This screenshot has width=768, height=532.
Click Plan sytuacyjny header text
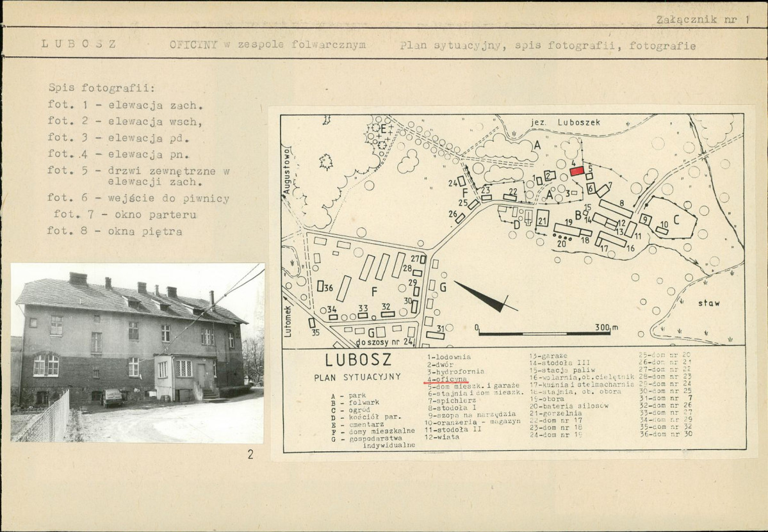tap(450, 46)
